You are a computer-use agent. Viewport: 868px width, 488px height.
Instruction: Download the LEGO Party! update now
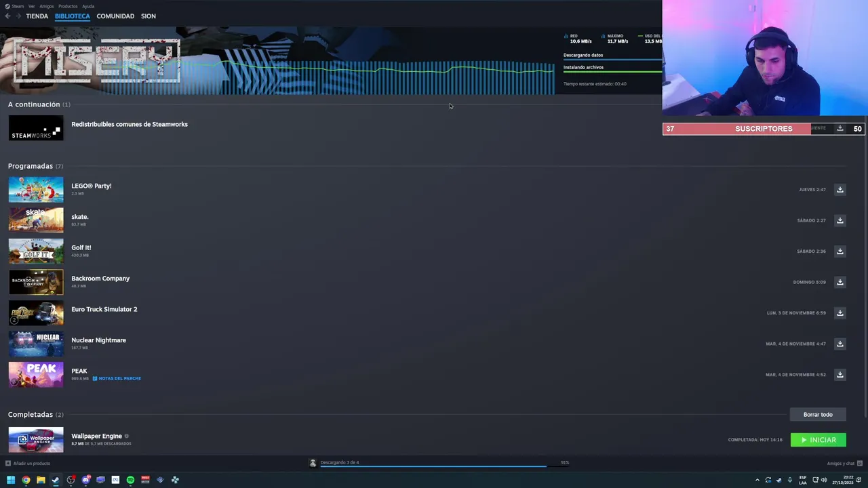[x=840, y=190]
